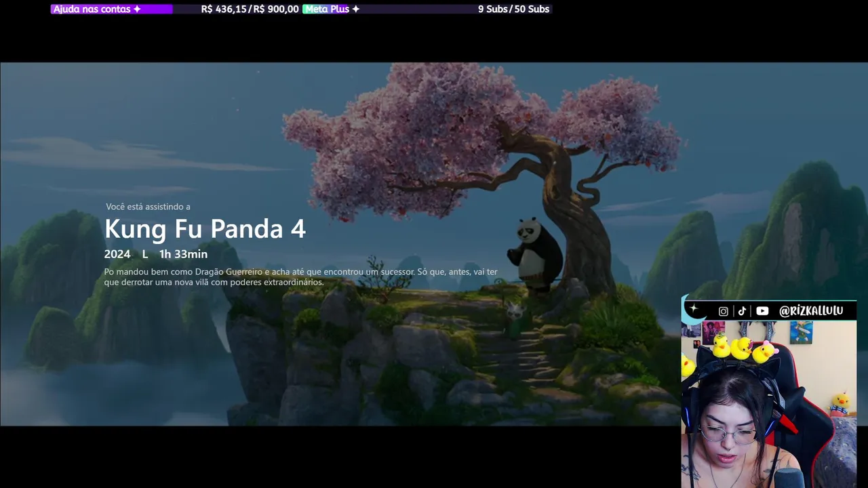
Task: Click the 'R$ 436,15/R$ 900,00' amount text
Action: 250,9
